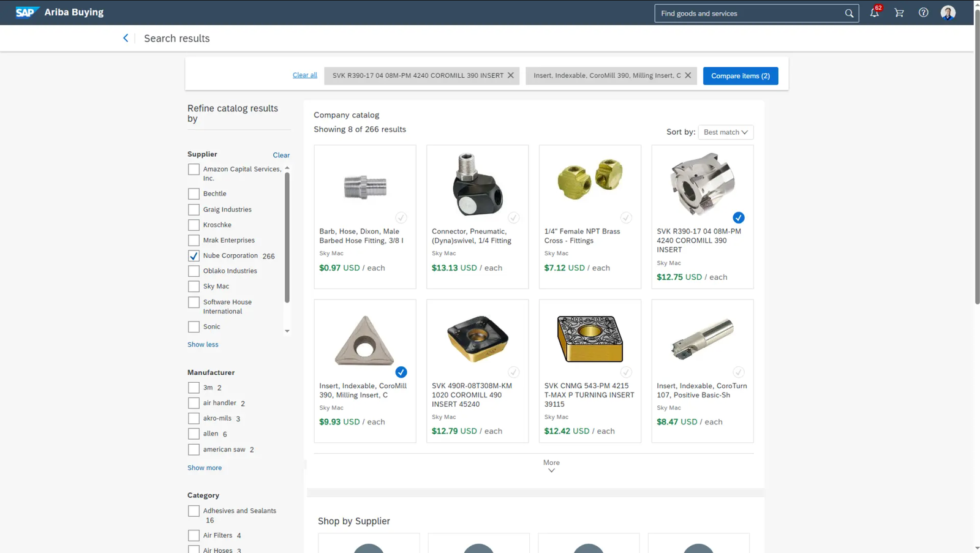Focus the Find goods and services field
This screenshot has width=980, height=553.
[x=747, y=13]
